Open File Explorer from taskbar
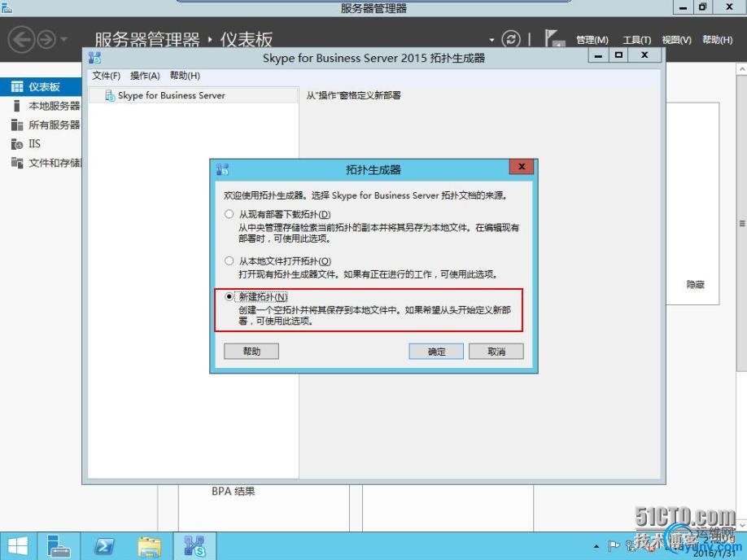The height and width of the screenshot is (560, 747). (x=150, y=546)
